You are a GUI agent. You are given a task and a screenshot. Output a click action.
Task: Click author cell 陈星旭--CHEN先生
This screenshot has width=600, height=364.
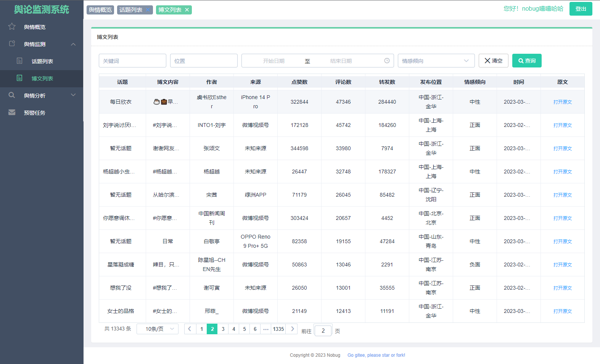pos(212,265)
